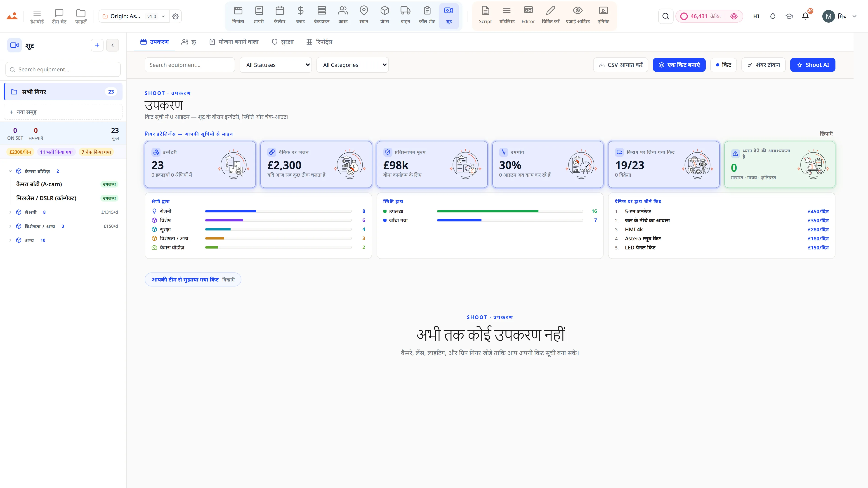Expand the अन्य group

pos(10,240)
